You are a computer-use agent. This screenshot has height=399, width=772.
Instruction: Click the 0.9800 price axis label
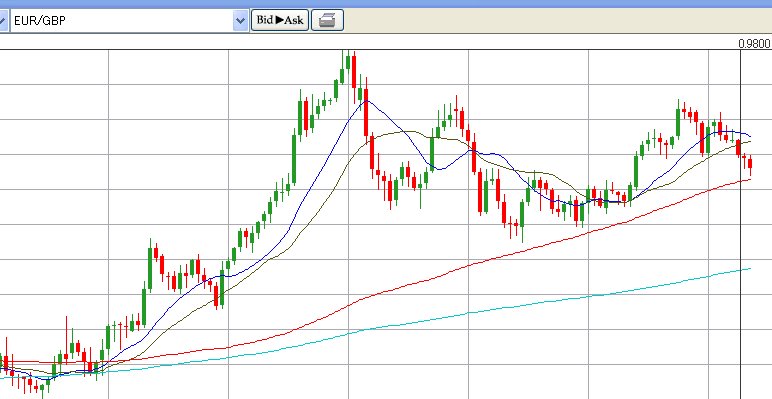(754, 44)
